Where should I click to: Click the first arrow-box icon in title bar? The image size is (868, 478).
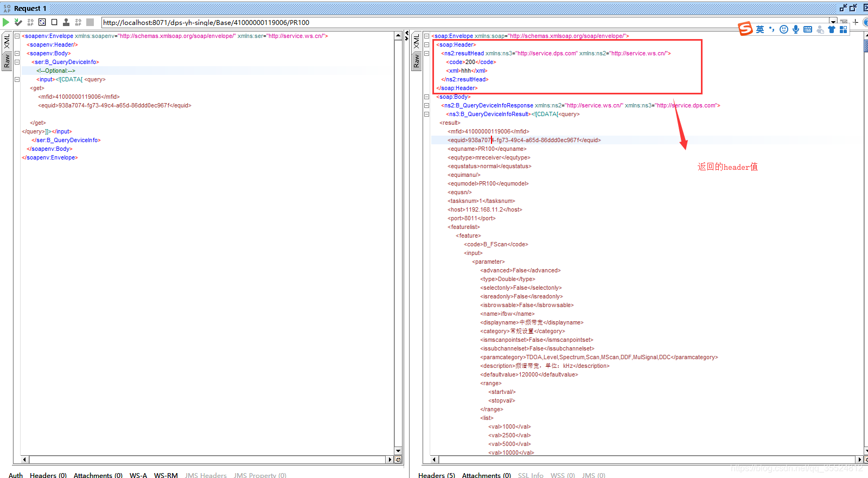pos(843,8)
